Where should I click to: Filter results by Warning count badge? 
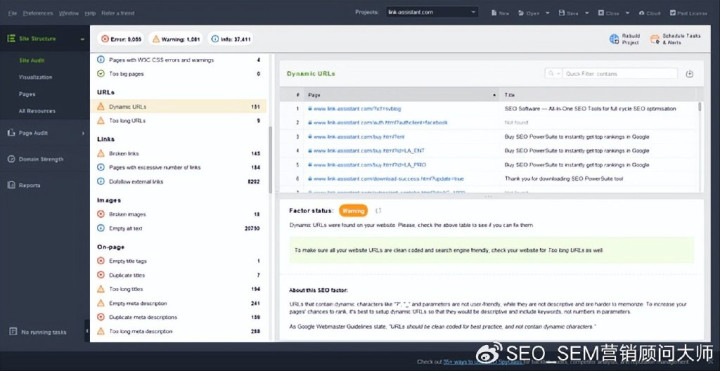(176, 39)
